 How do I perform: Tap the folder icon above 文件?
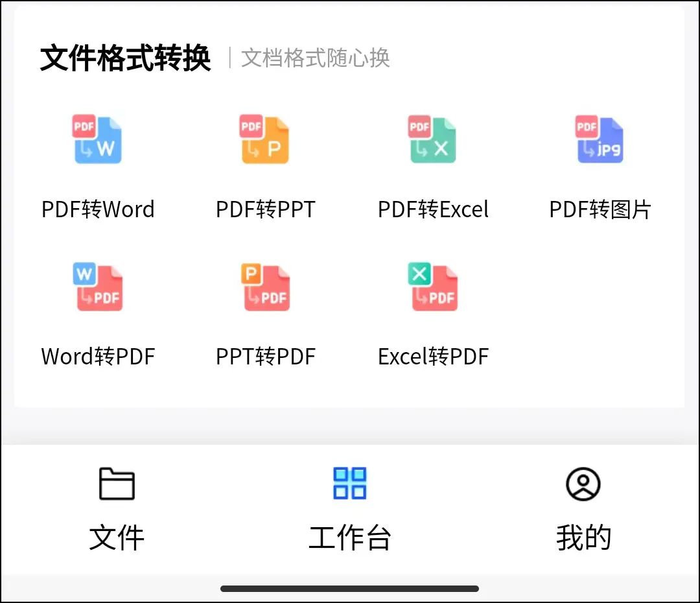[118, 483]
